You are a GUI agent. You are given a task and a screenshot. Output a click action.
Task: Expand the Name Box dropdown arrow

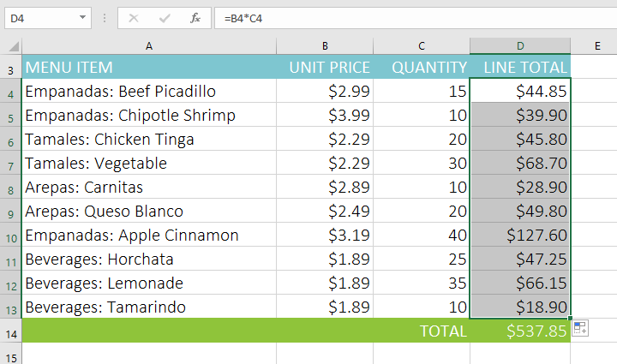[x=82, y=17]
